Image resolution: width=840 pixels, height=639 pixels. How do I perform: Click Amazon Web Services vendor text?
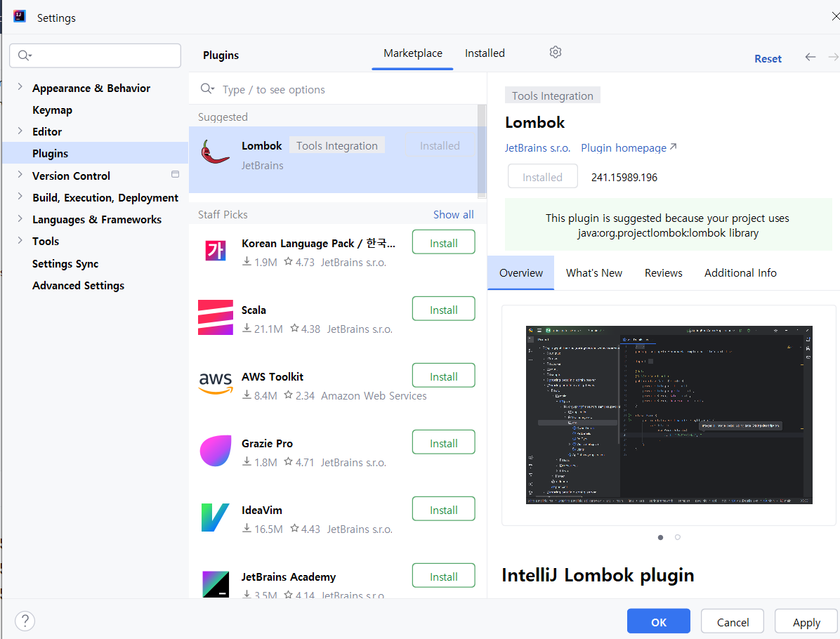[374, 396]
